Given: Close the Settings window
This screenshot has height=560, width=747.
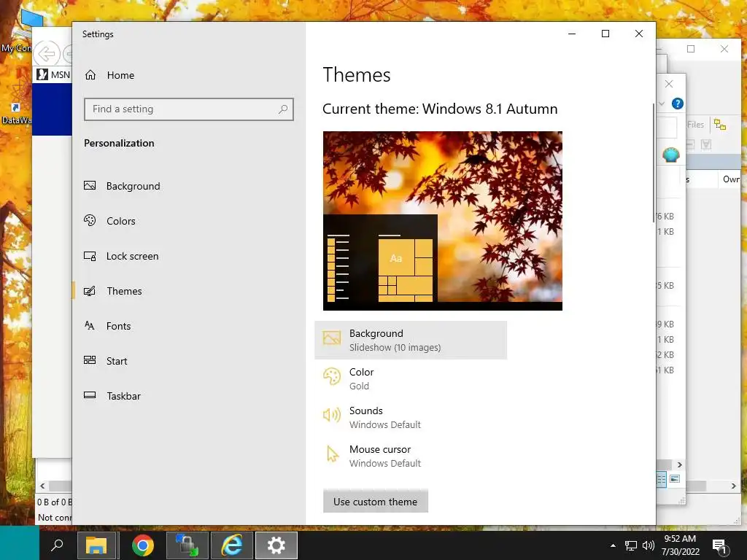Looking at the screenshot, I should click(x=639, y=34).
